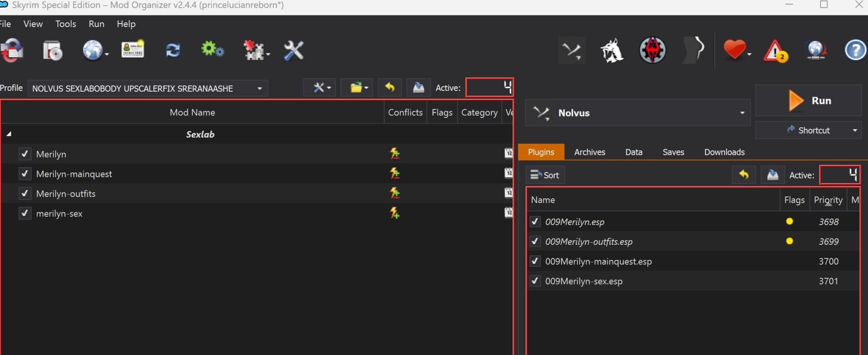Create a plugin list backup icon
Image resolution: width=868 pixels, height=355 pixels.
tap(773, 175)
